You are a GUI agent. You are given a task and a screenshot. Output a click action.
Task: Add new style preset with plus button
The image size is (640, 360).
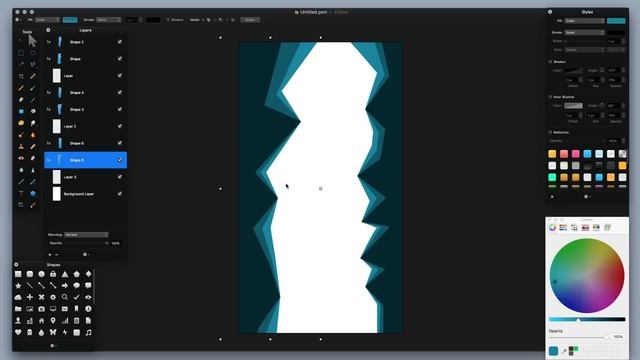pos(552,197)
